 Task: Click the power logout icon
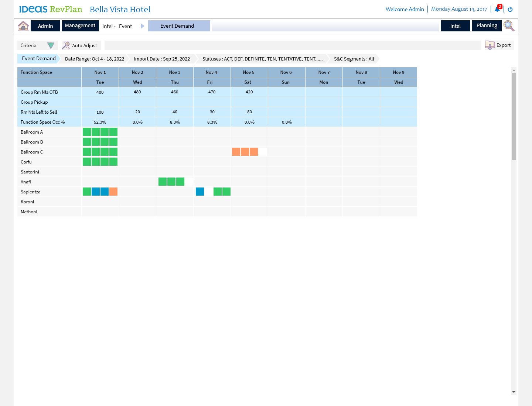tap(510, 9)
